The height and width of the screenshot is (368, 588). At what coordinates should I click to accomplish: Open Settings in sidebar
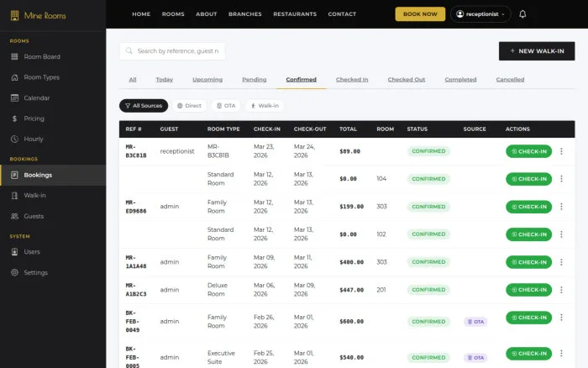pyautogui.click(x=53, y=272)
